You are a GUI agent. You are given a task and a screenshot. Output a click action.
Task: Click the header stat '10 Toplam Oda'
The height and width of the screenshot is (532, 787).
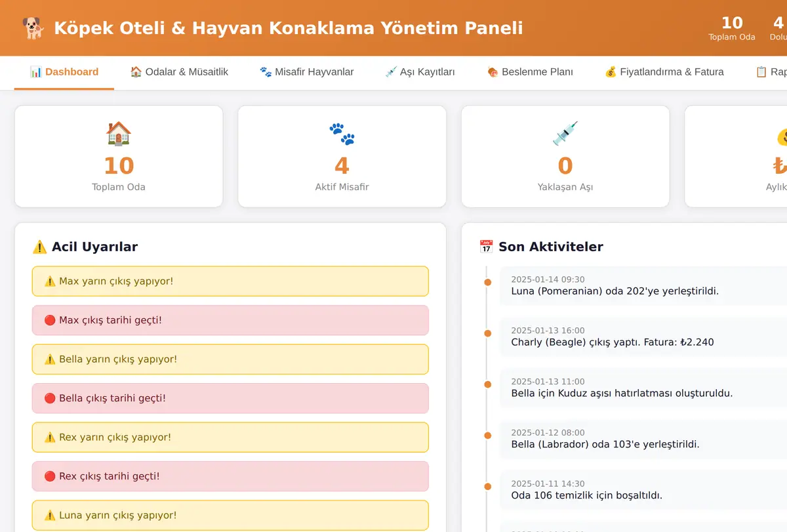[732, 28]
